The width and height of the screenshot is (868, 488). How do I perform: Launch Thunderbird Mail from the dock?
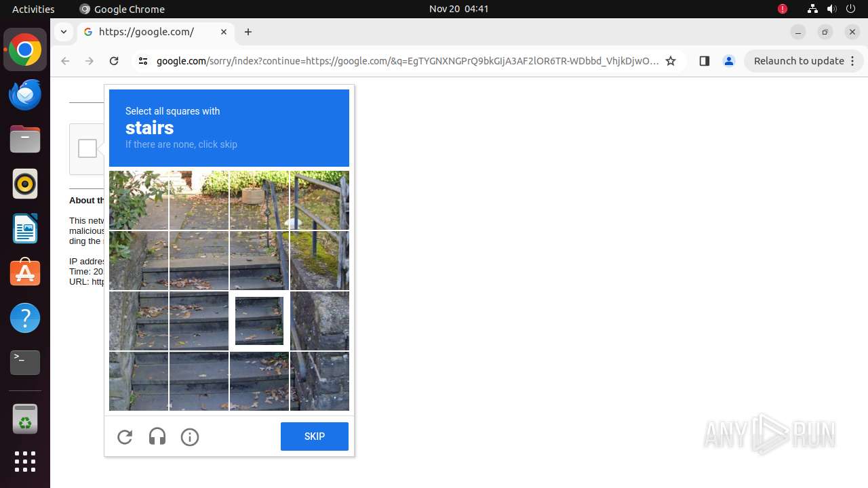click(25, 95)
